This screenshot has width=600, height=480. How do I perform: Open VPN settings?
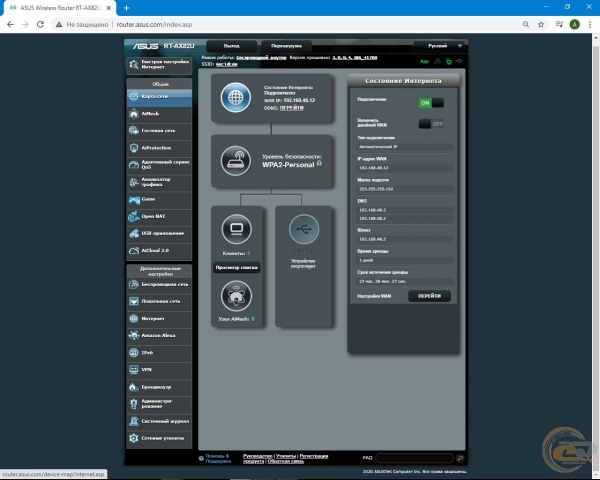(159, 370)
